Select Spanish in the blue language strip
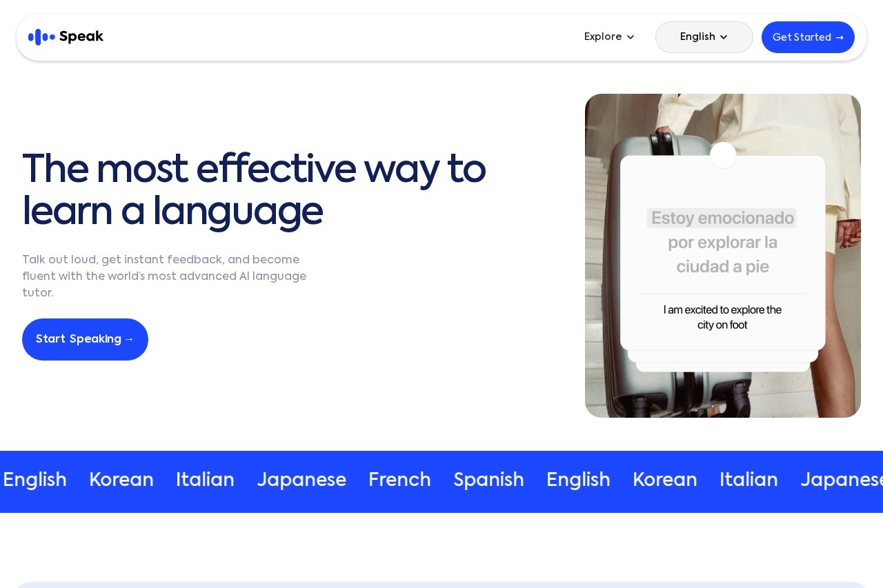The height and width of the screenshot is (588, 883). (488, 480)
